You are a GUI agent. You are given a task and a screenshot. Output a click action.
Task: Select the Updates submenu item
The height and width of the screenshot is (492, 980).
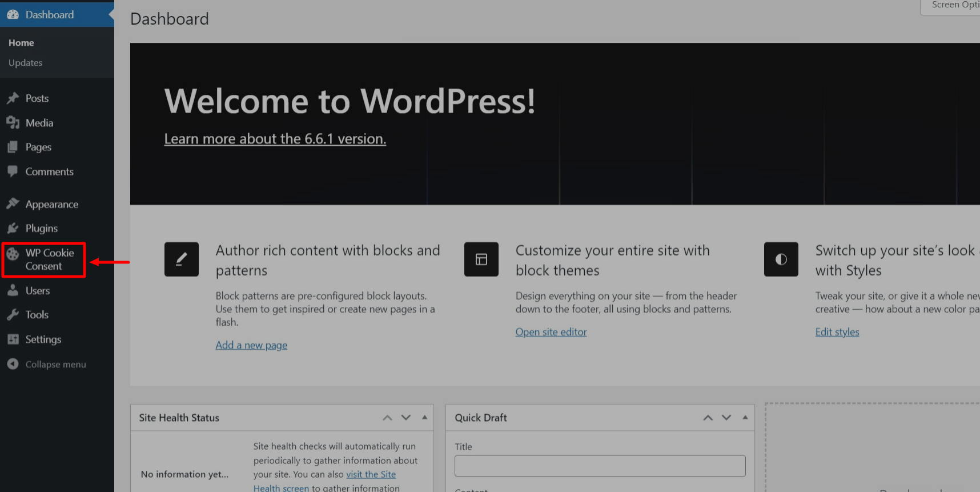click(x=26, y=63)
